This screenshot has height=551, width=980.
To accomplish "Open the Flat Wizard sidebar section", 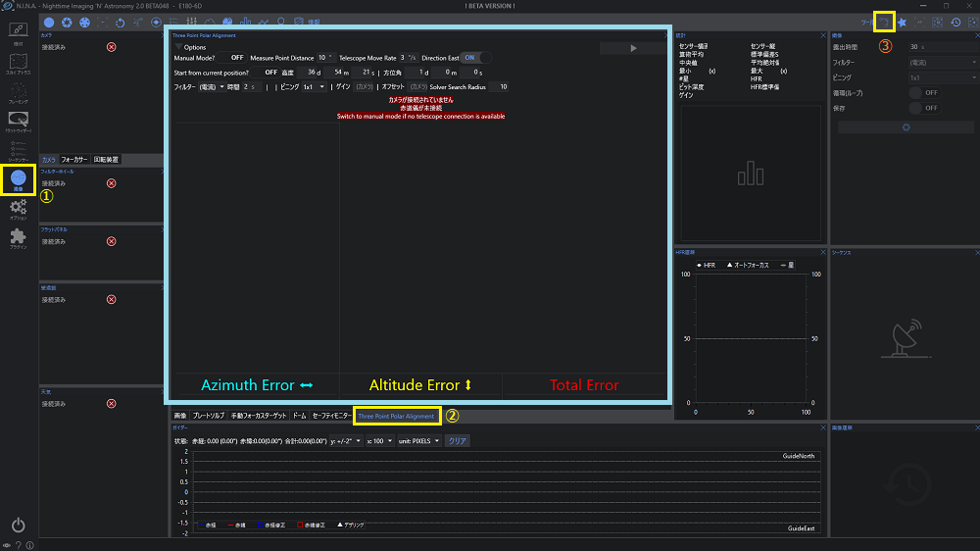I will click(x=18, y=122).
